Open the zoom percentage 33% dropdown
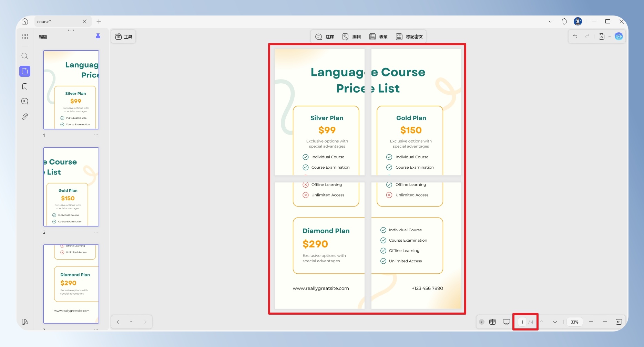This screenshot has height=347, width=644. point(574,322)
